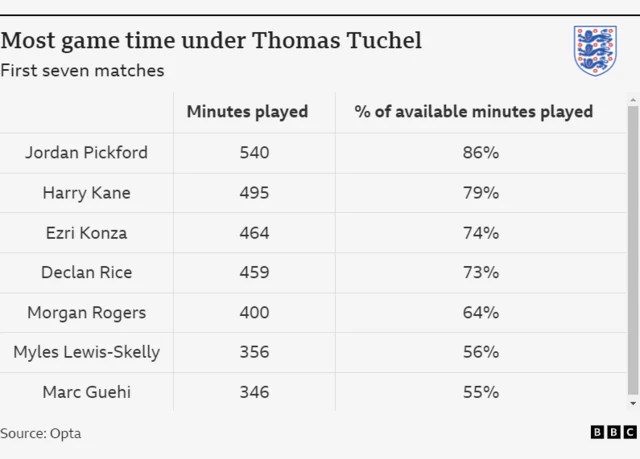Image resolution: width=640 pixels, height=459 pixels.
Task: Click Pickford's 540 minutes value
Action: 254,153
